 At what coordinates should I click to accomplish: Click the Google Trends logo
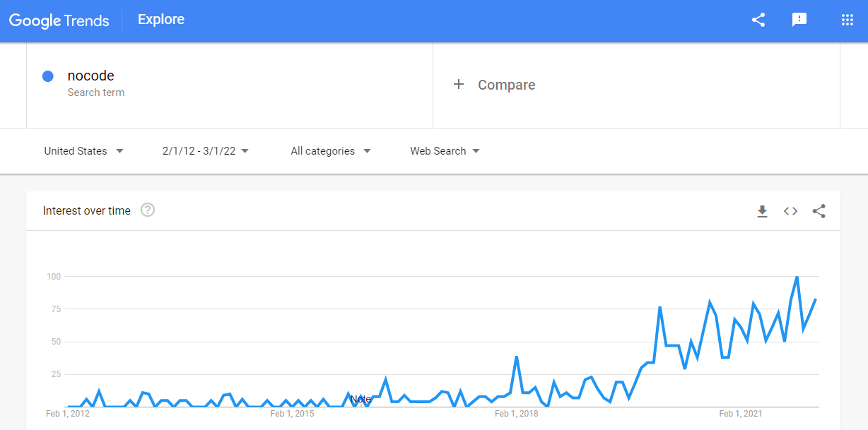click(x=59, y=20)
